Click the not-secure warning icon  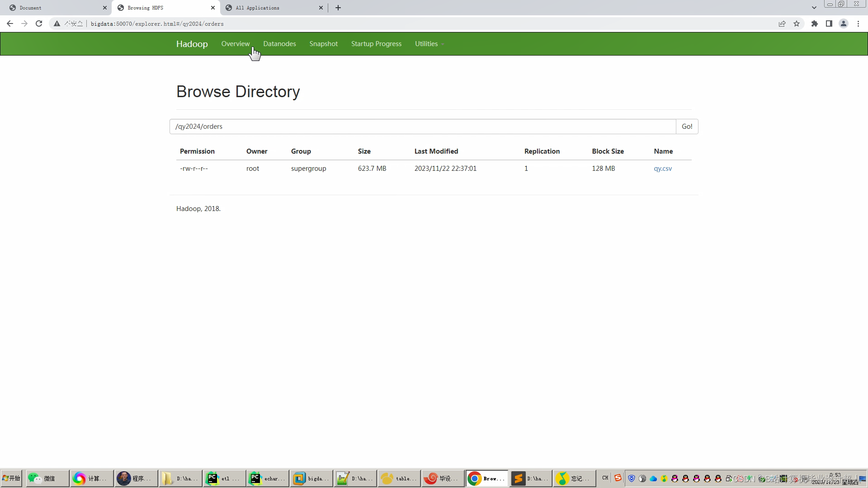[x=57, y=23]
